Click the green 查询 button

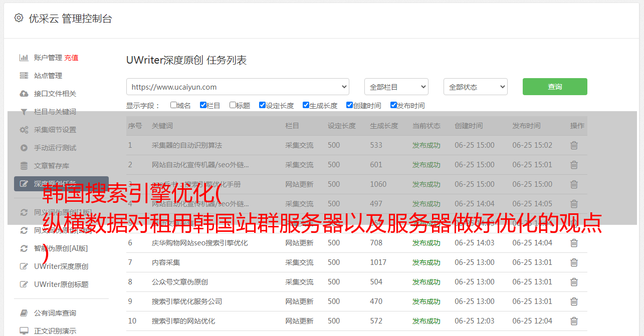pos(555,87)
